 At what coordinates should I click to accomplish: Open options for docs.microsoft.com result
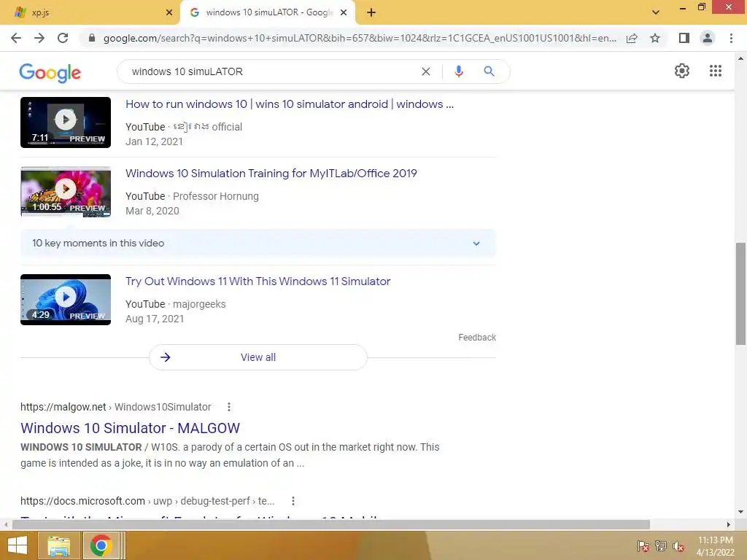293,501
